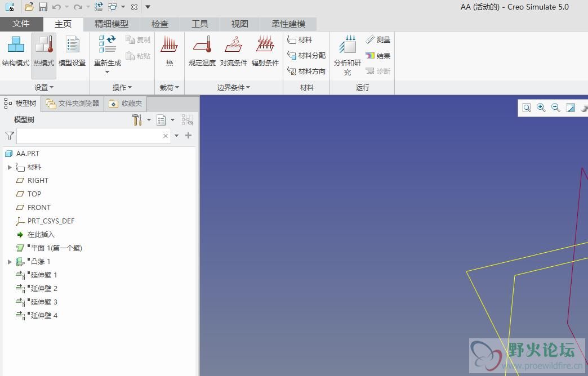The height and width of the screenshot is (376, 588).
Task: Select 在此插入 insert marker
Action: coord(35,234)
